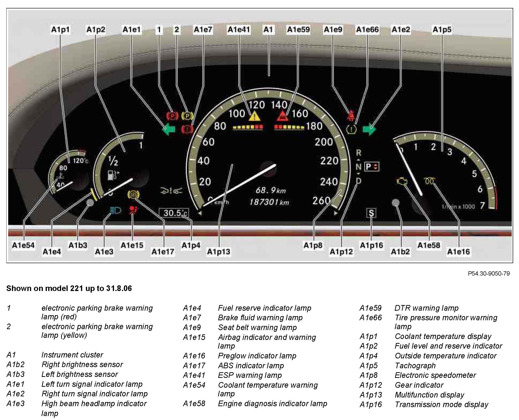
Task: Click the A1e15 callout label below cluster
Action: (x=132, y=245)
